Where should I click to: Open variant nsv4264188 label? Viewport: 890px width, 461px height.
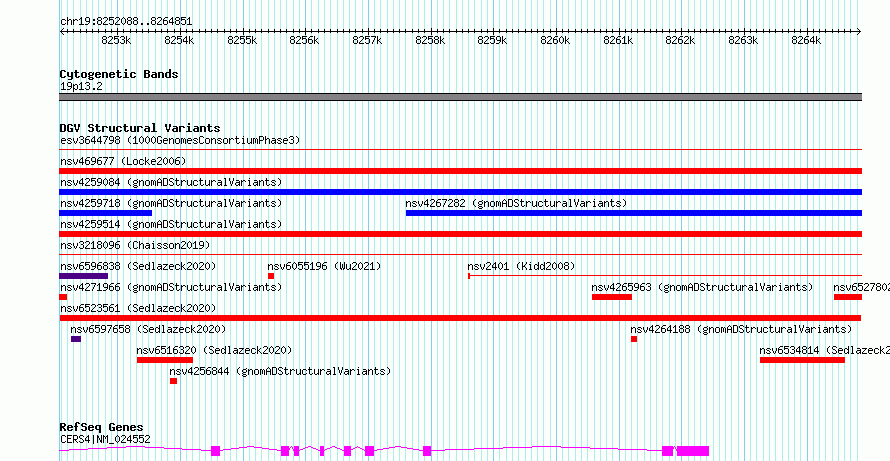741,329
